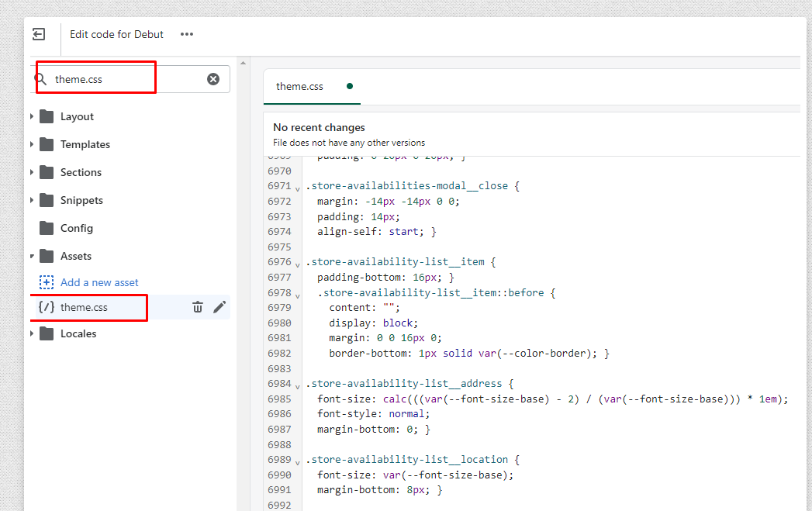Select the Config folder icon

coord(47,228)
